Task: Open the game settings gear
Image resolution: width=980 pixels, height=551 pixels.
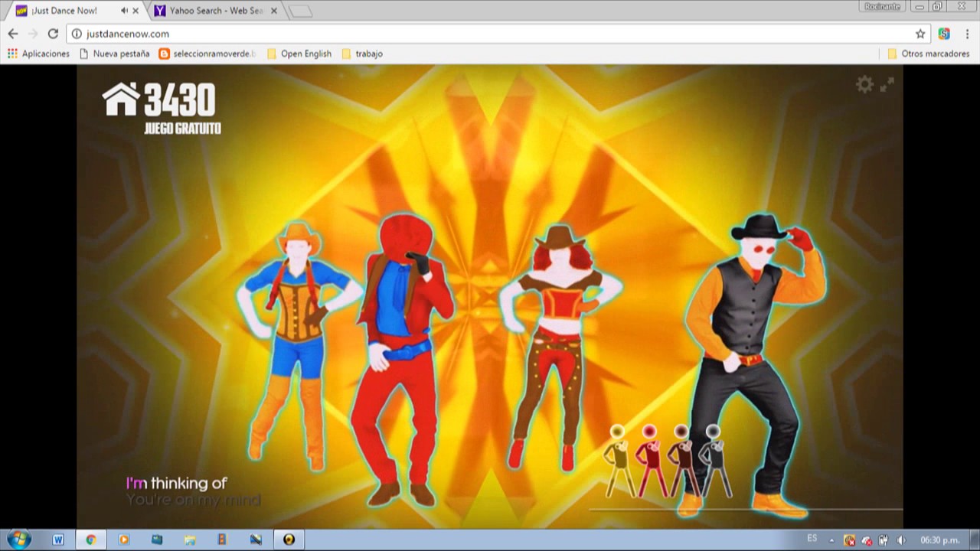Action: click(x=864, y=85)
